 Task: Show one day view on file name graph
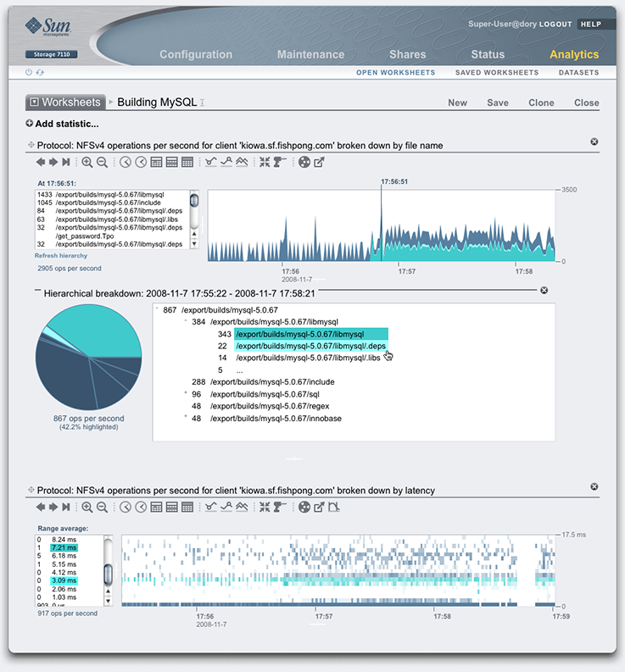tap(157, 162)
